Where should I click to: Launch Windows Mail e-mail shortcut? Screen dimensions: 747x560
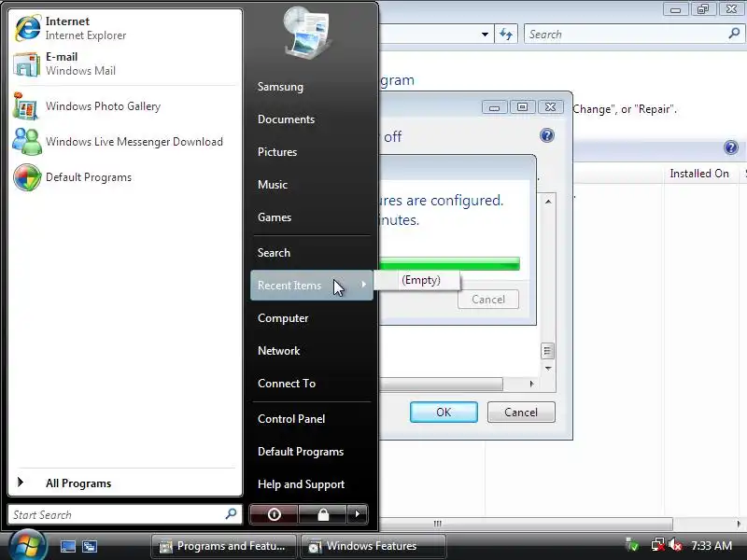(x=124, y=63)
